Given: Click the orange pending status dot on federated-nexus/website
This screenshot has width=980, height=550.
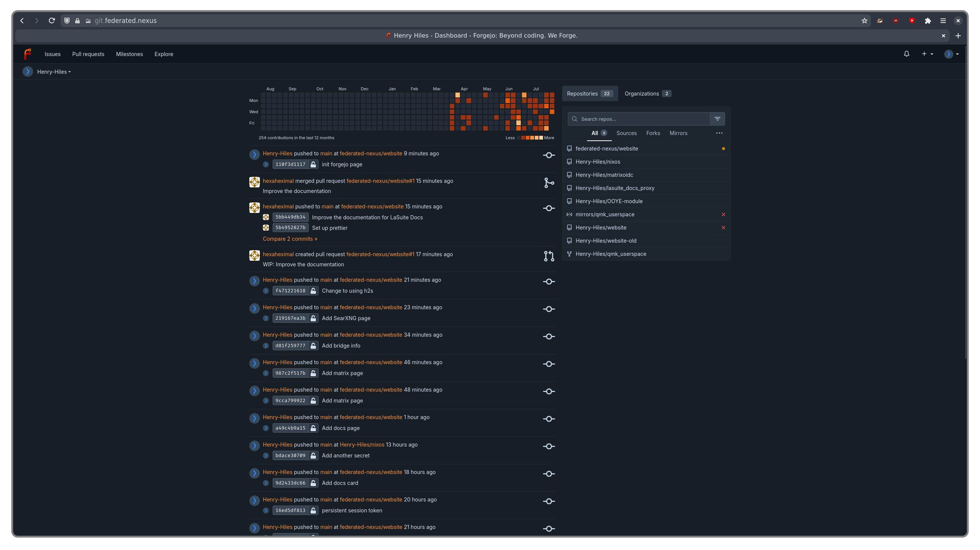Looking at the screenshot, I should click(x=723, y=149).
